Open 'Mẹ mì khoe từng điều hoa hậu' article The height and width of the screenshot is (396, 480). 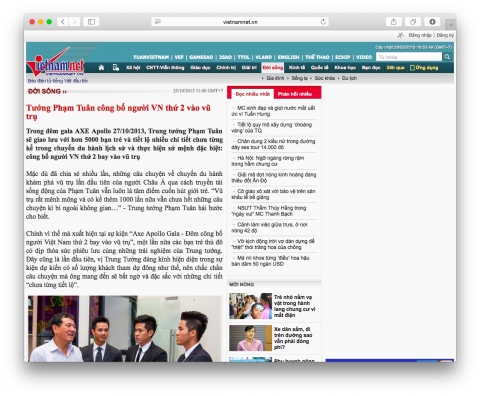[x=271, y=261]
